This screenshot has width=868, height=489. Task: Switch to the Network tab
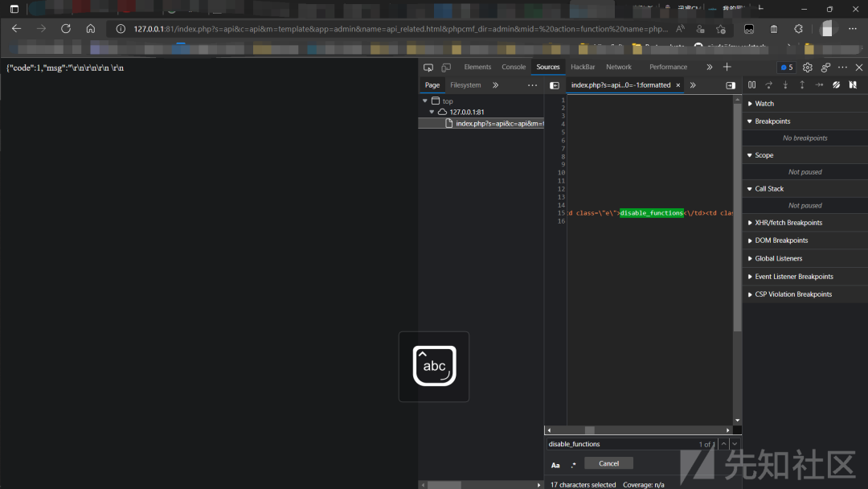(618, 67)
